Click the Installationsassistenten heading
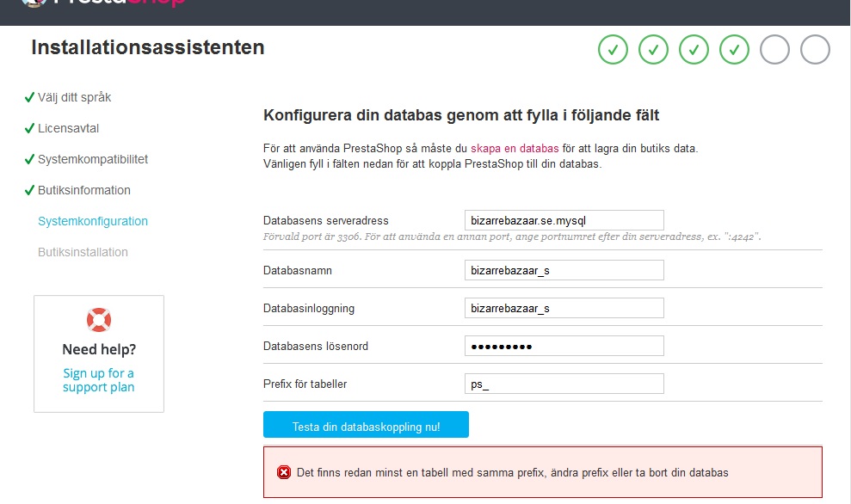The width and height of the screenshot is (851, 504). pos(148,47)
